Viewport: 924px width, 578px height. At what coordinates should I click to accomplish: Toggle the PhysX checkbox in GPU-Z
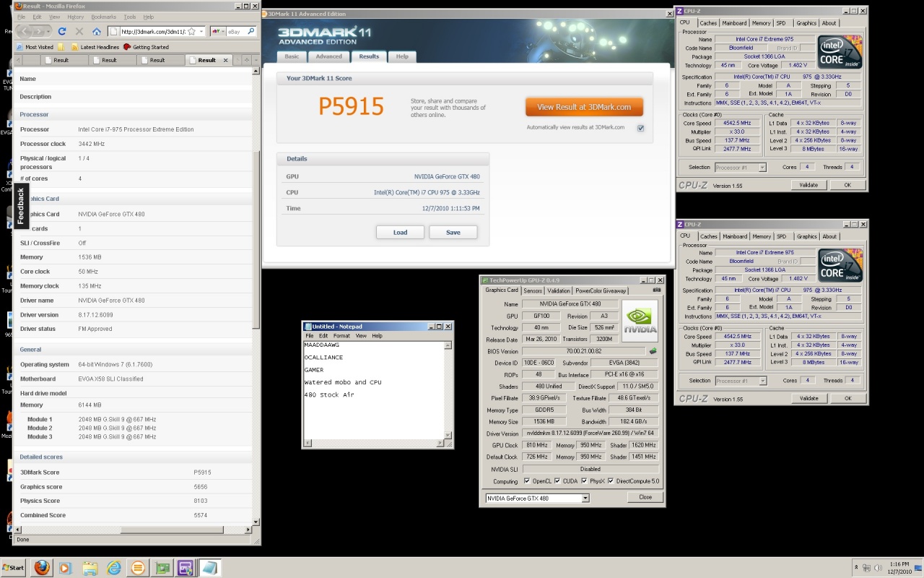[584, 481]
